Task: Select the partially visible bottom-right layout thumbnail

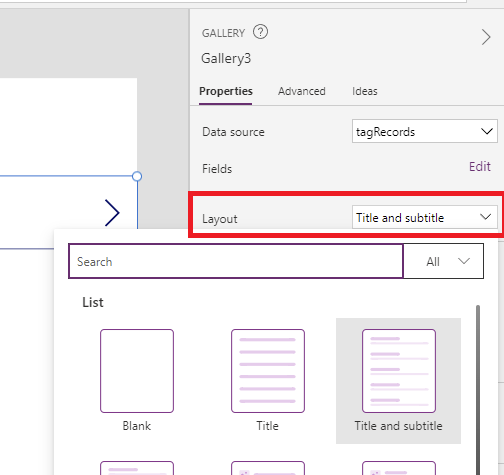Action: (x=399, y=468)
